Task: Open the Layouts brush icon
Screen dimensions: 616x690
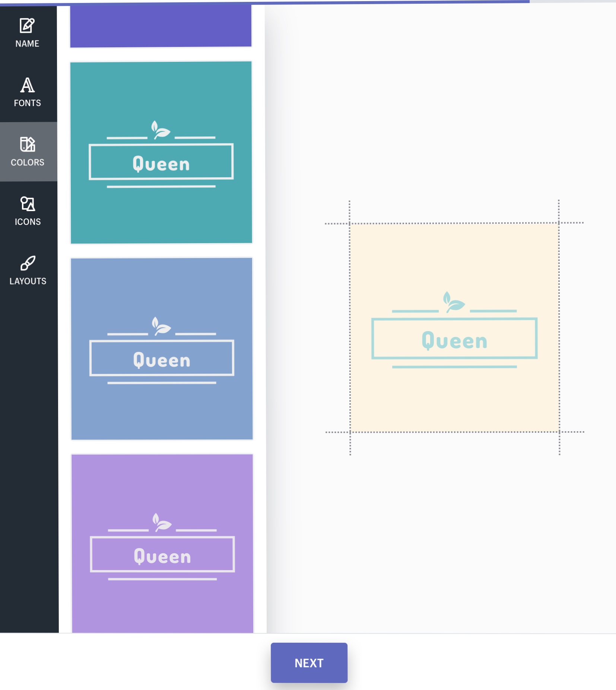Action: (28, 263)
